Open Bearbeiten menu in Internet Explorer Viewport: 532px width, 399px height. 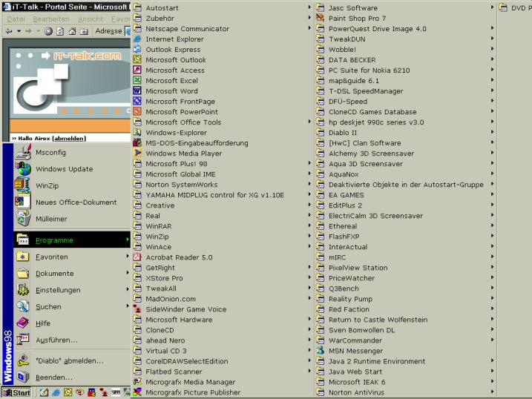coord(51,19)
